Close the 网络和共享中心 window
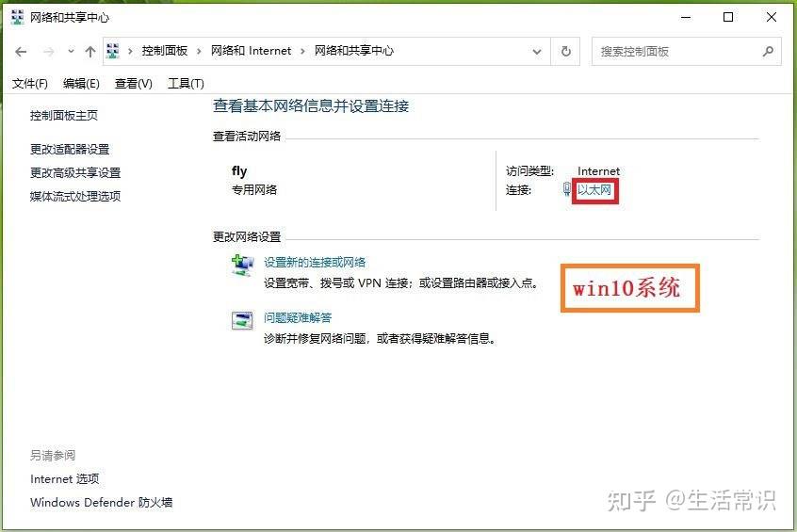This screenshot has height=532, width=797. [x=771, y=17]
